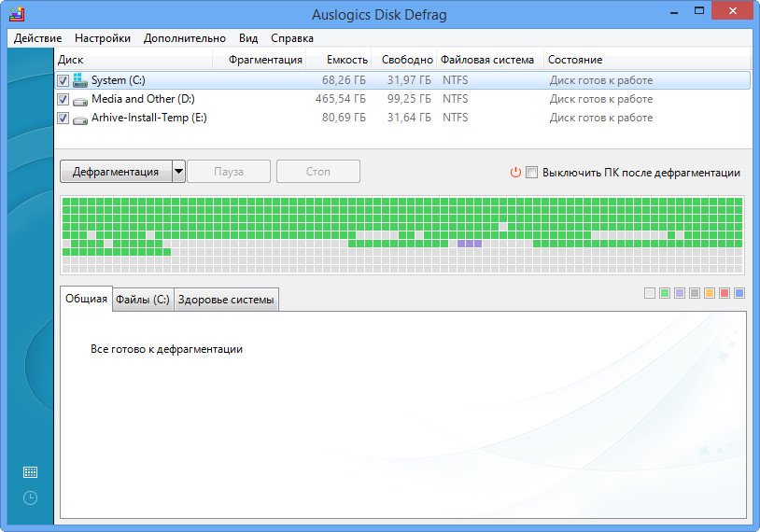Sort the disk list by the Фрагментация column
Image resolution: width=760 pixels, height=532 pixels.
coord(265,60)
